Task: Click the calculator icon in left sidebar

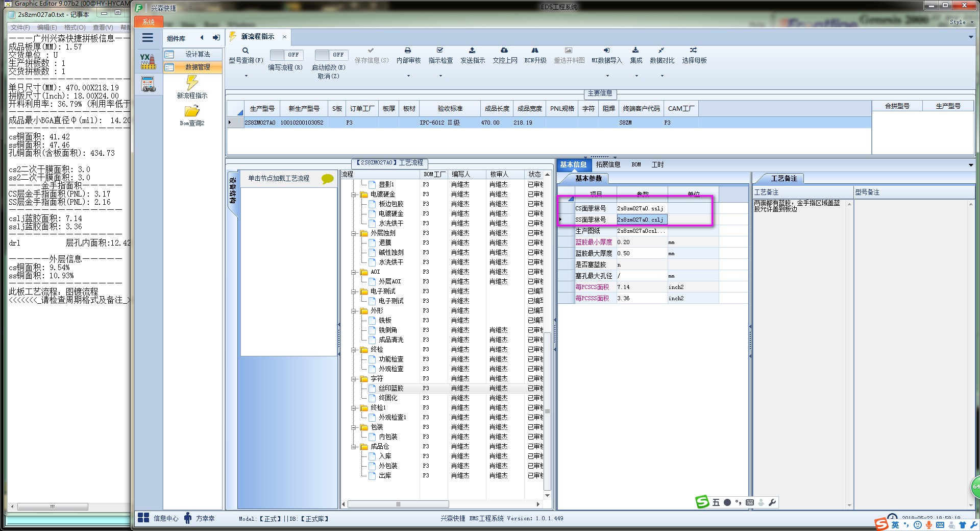Action: coord(148,84)
